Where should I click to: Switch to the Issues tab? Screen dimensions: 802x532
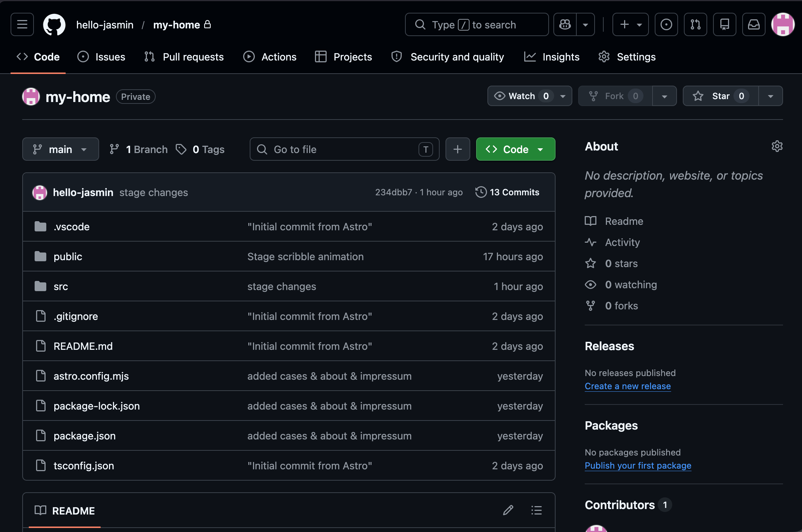pos(101,57)
